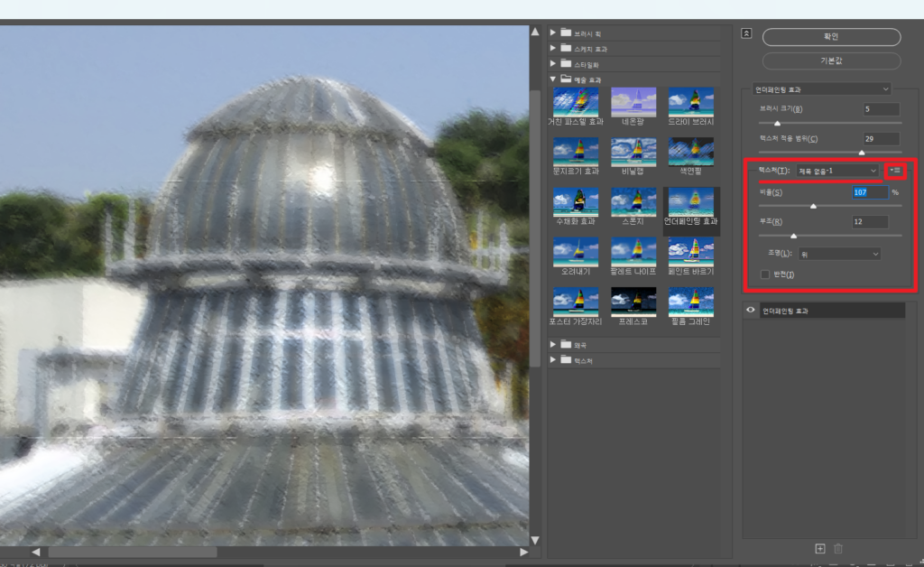Choose the 드라이 브러시 filter
The height and width of the screenshot is (567, 924).
point(690,101)
